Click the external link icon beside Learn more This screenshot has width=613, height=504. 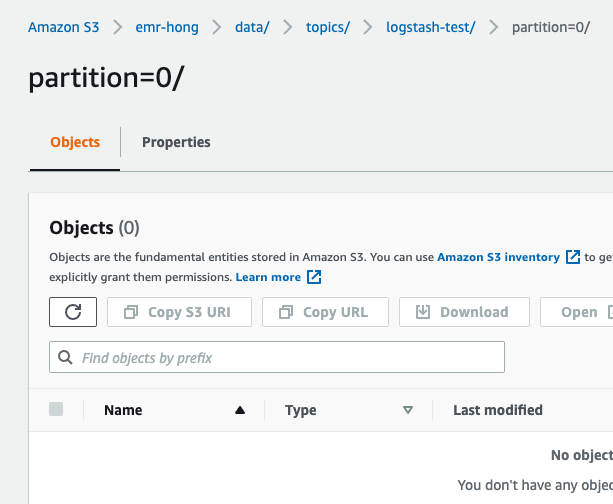314,277
